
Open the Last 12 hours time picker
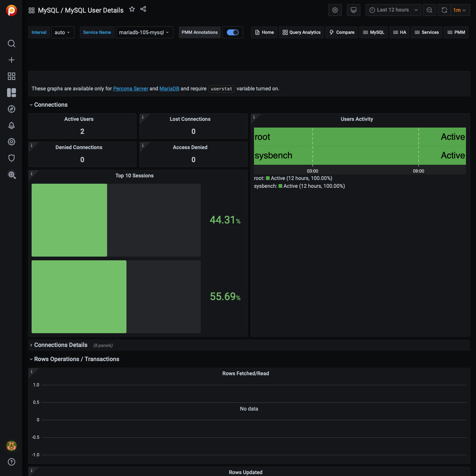pyautogui.click(x=393, y=10)
